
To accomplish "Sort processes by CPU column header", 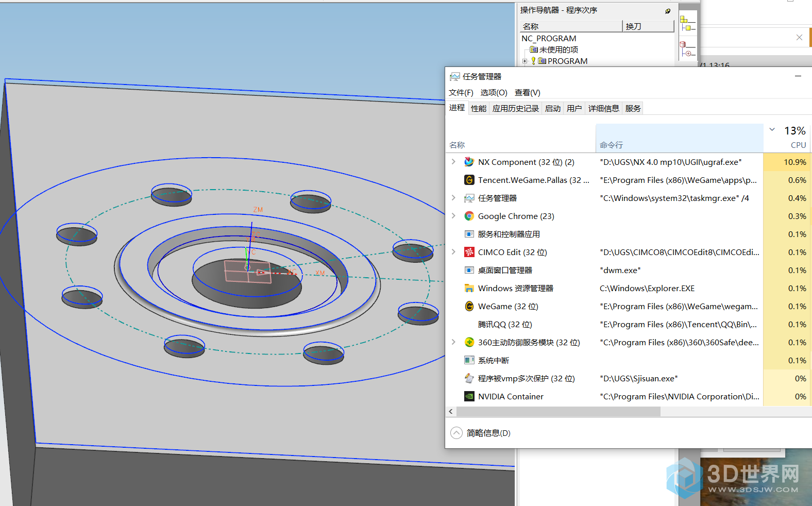I will (787, 138).
